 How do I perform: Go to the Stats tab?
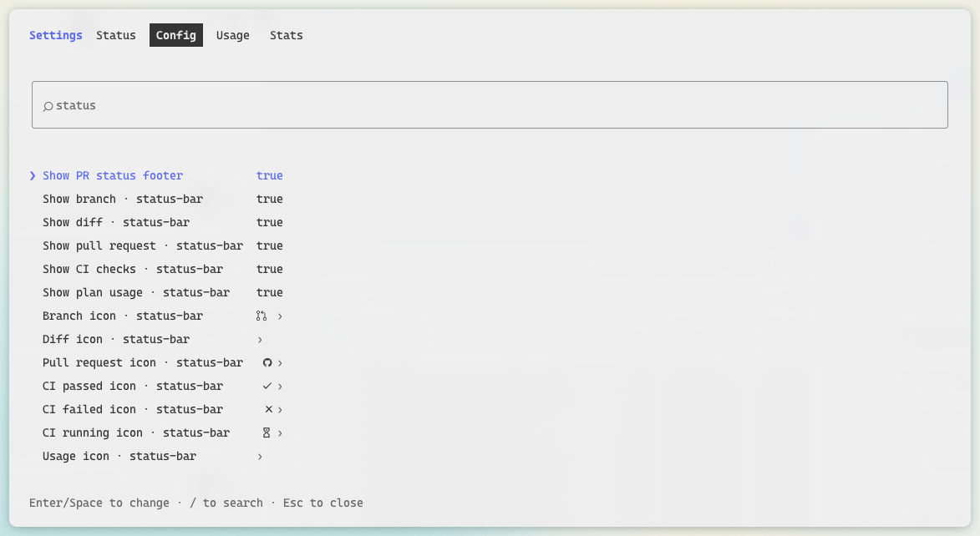287,36
